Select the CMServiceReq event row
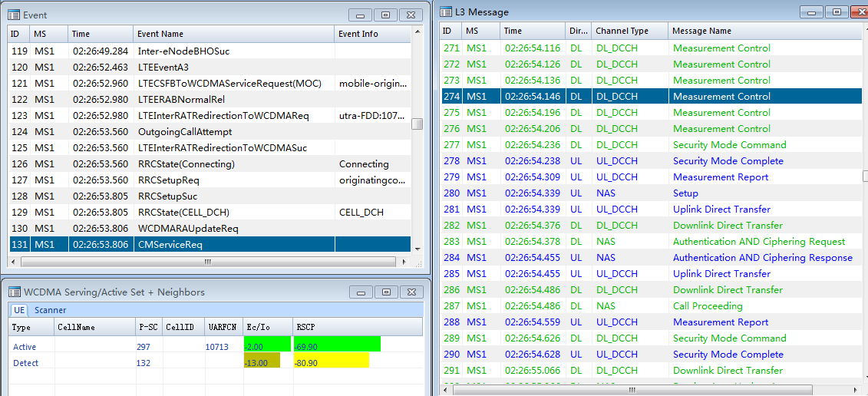 pyautogui.click(x=210, y=244)
